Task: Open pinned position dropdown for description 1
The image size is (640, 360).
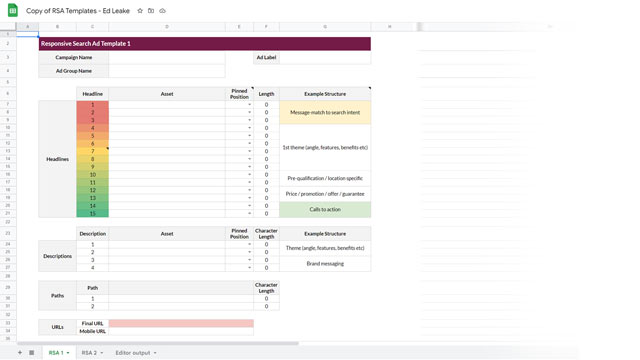Action: 249,244
